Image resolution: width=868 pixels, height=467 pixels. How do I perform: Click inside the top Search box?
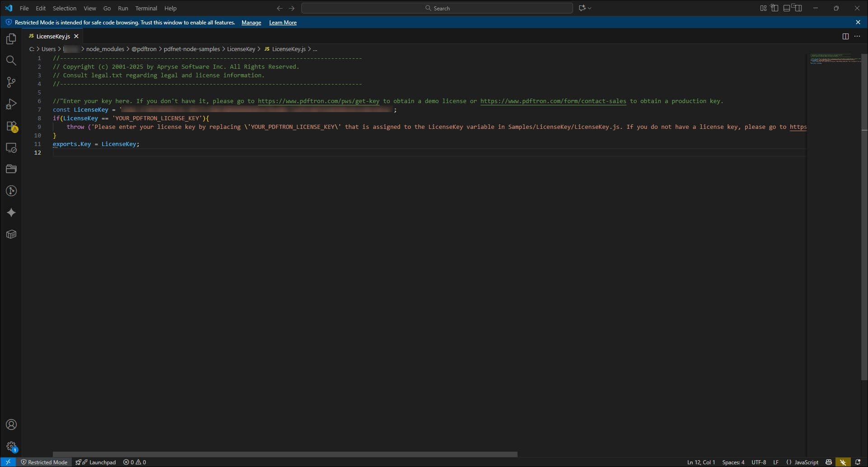(x=437, y=8)
